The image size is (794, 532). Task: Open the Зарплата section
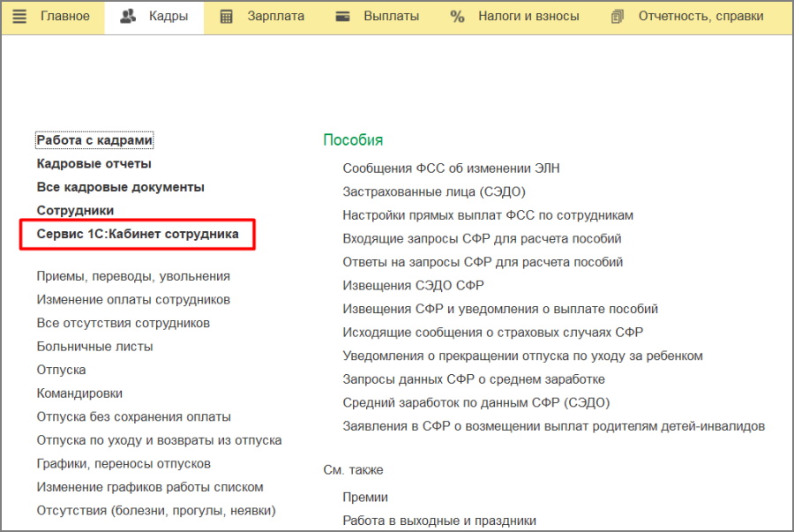(x=275, y=16)
